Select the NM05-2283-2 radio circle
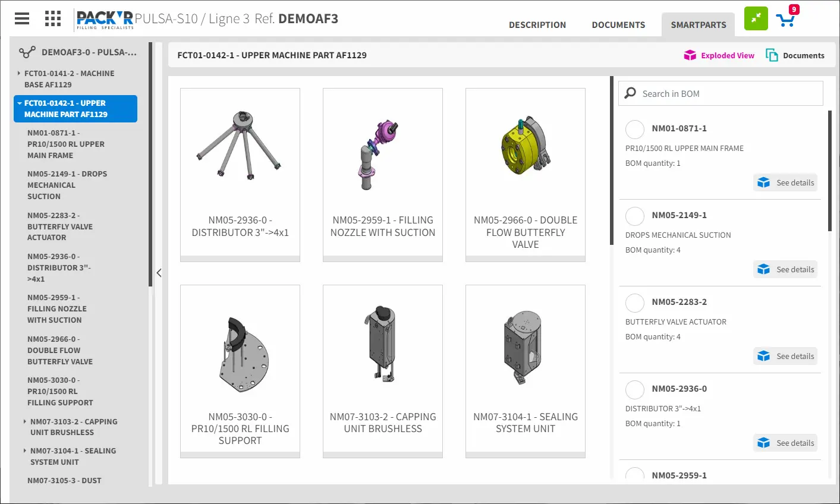Screen dimensions: 840x504 635,303
